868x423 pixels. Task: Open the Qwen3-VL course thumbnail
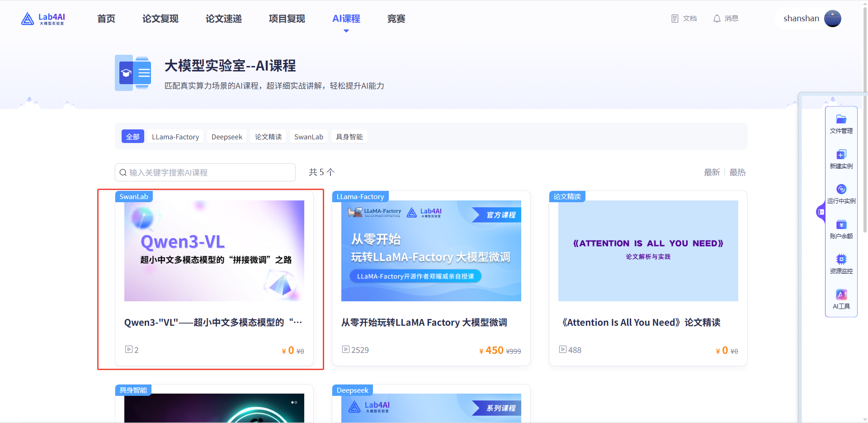click(214, 251)
